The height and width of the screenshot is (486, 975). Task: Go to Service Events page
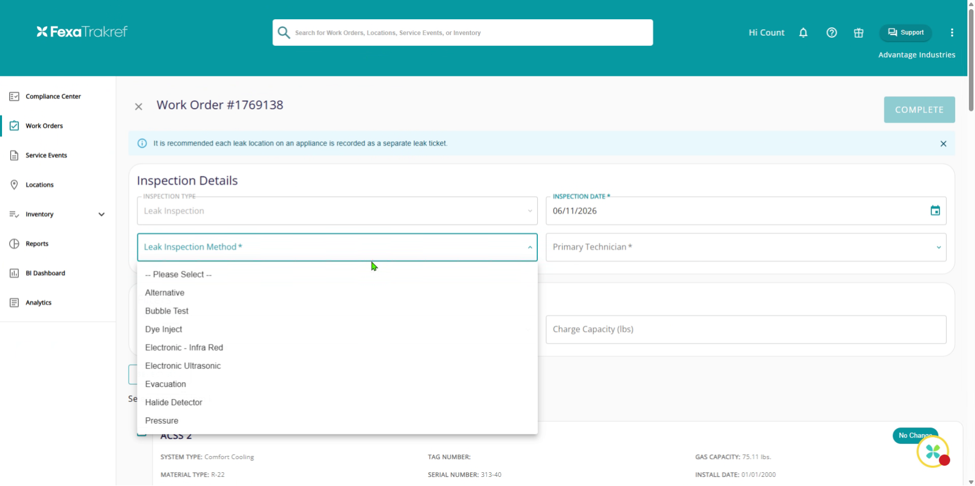(x=46, y=155)
